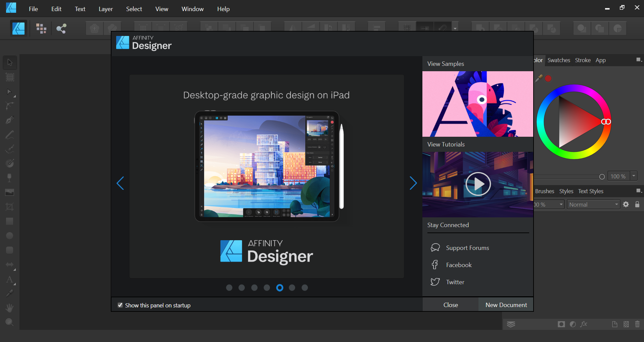The height and width of the screenshot is (342, 644).
Task: Select the Corner tool
Action: click(x=10, y=106)
